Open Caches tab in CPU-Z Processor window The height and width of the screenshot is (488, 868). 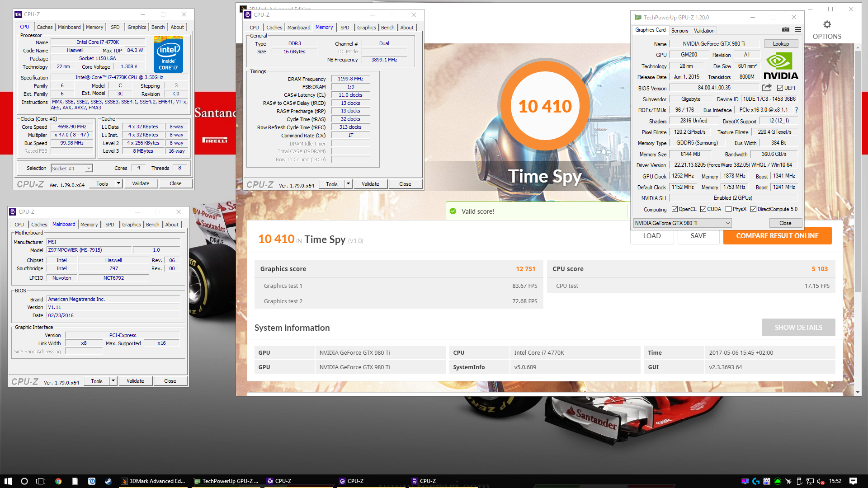tap(44, 27)
